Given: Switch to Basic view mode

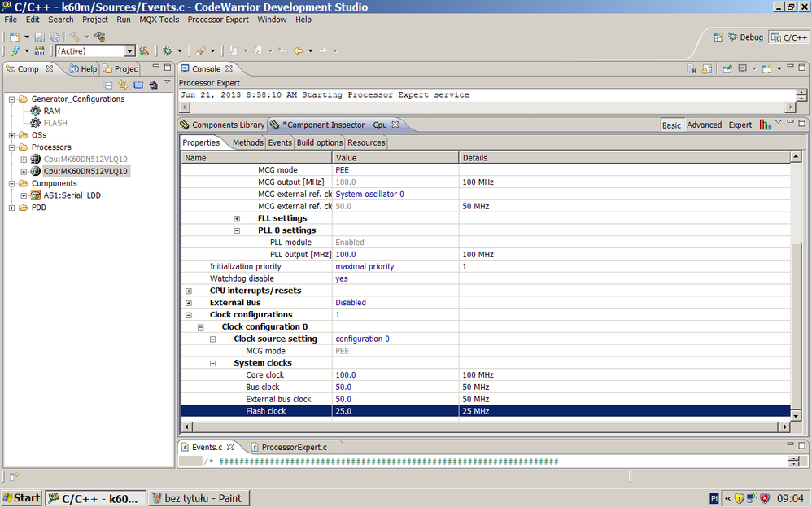Looking at the screenshot, I should coord(672,125).
